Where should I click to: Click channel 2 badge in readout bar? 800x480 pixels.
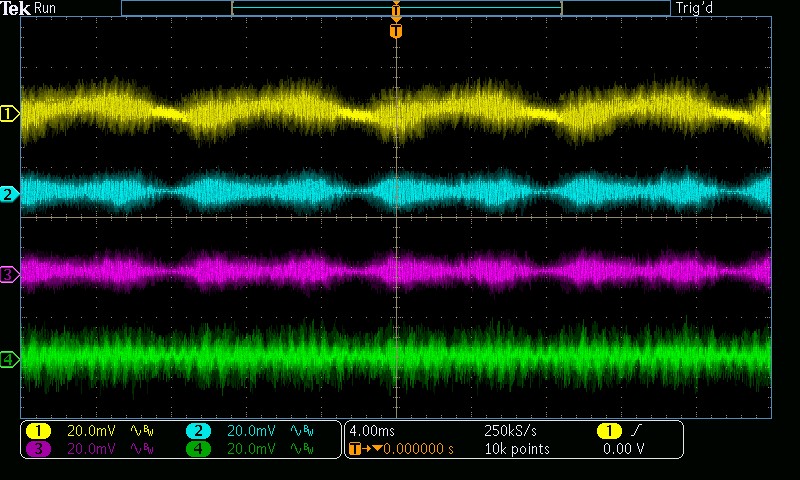[x=198, y=431]
